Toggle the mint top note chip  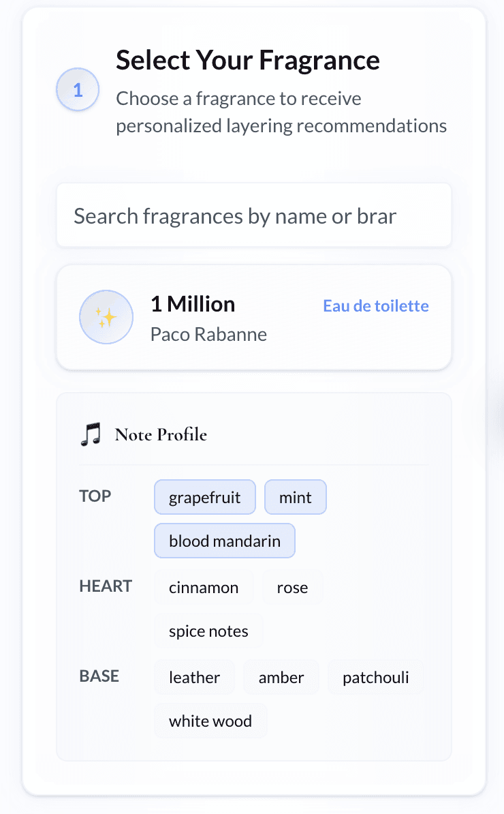[x=295, y=498]
